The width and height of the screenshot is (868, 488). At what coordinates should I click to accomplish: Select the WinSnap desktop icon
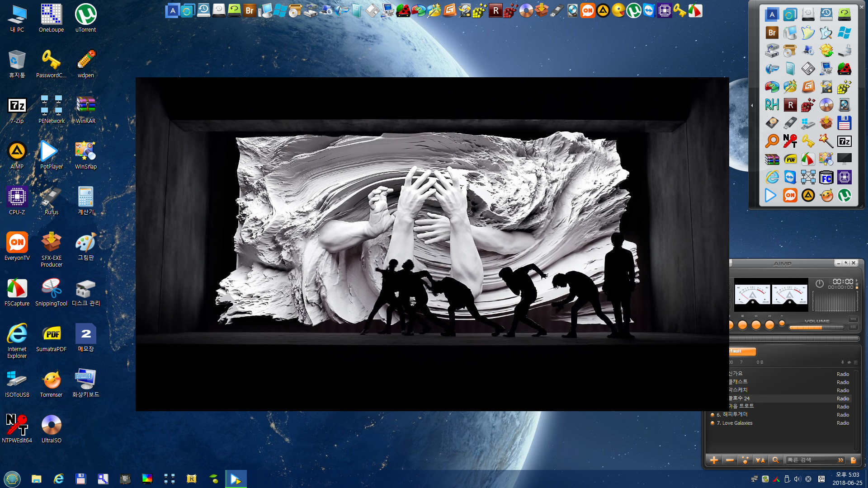pos(85,155)
